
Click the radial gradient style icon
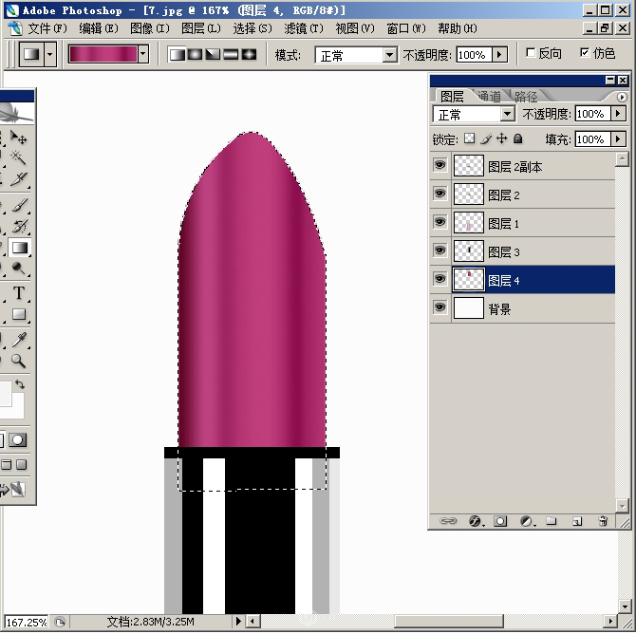(x=195, y=54)
